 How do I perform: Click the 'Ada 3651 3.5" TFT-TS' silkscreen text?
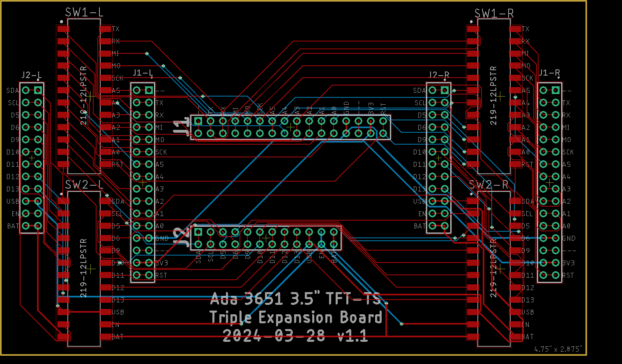click(x=296, y=299)
